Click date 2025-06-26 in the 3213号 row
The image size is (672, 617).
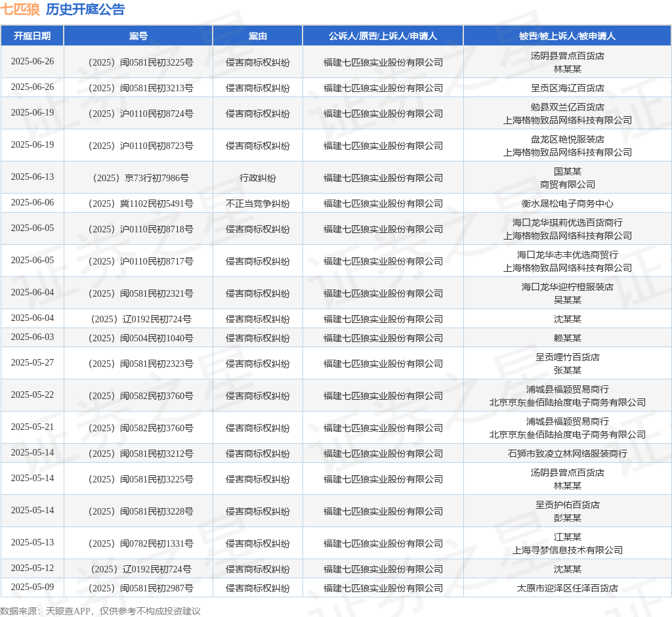33,87
